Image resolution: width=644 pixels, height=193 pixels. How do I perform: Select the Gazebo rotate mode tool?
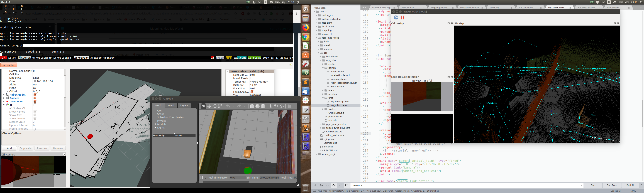coord(215,106)
